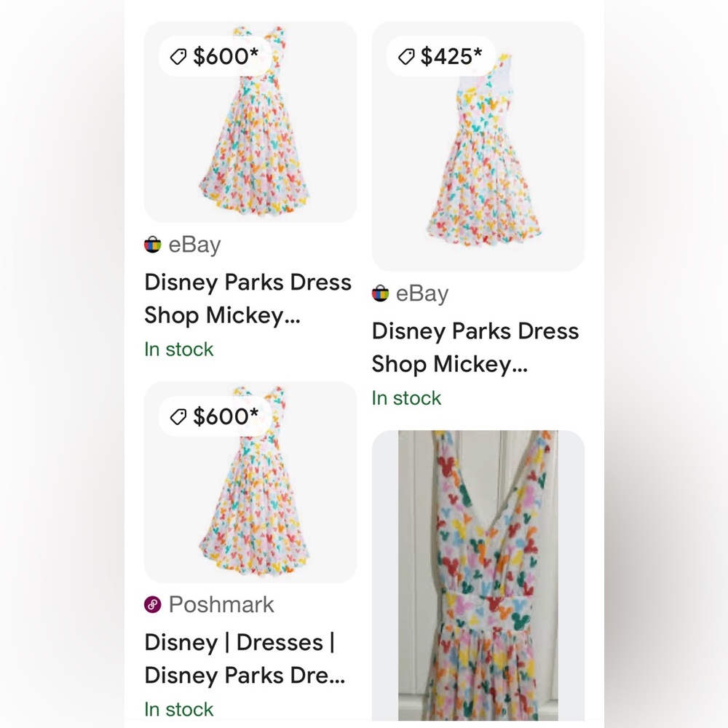728x728 pixels.
Task: Open the first 'Disney Parks Dress Shop Mickey…' listing title
Action: pyautogui.click(x=248, y=298)
